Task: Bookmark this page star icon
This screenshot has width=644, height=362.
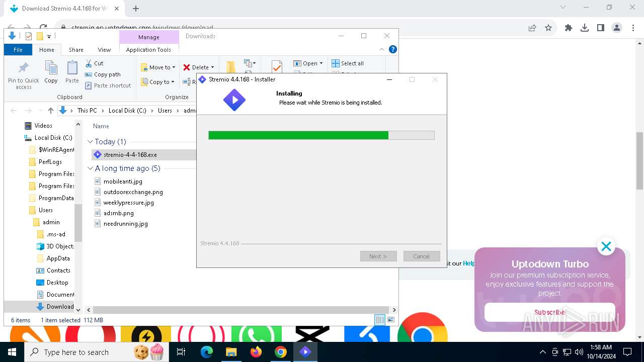Action: point(548,28)
